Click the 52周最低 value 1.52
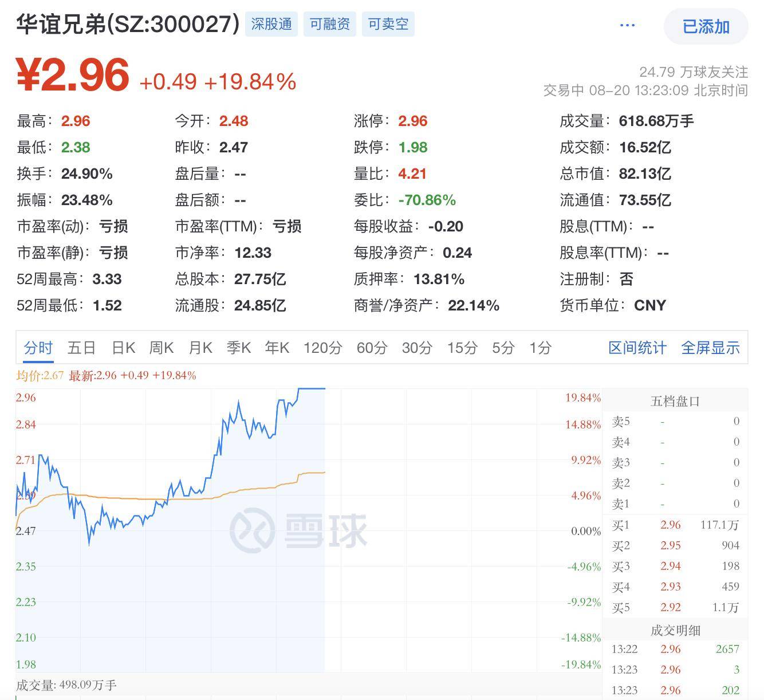This screenshot has width=764, height=700. (107, 306)
